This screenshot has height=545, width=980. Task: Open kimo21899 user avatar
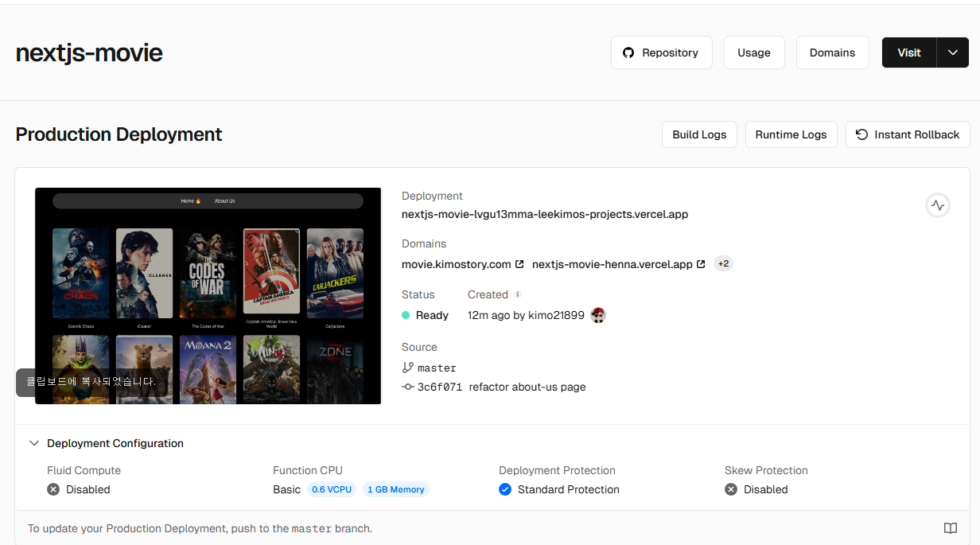(x=599, y=315)
